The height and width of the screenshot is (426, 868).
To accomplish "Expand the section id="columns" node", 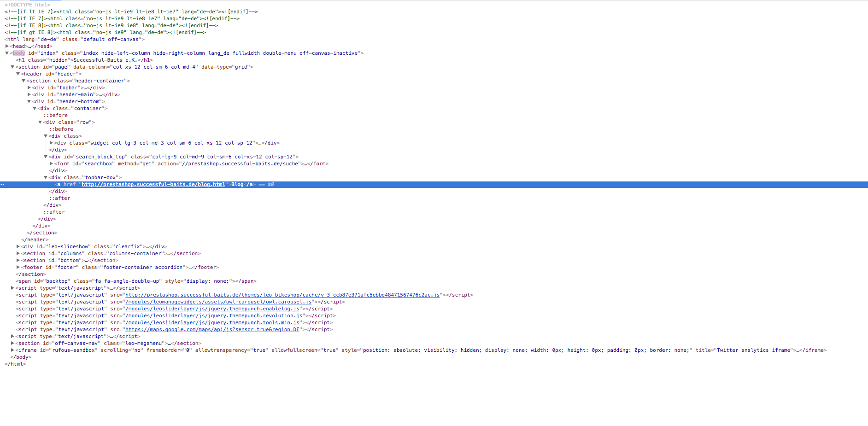I will point(18,253).
